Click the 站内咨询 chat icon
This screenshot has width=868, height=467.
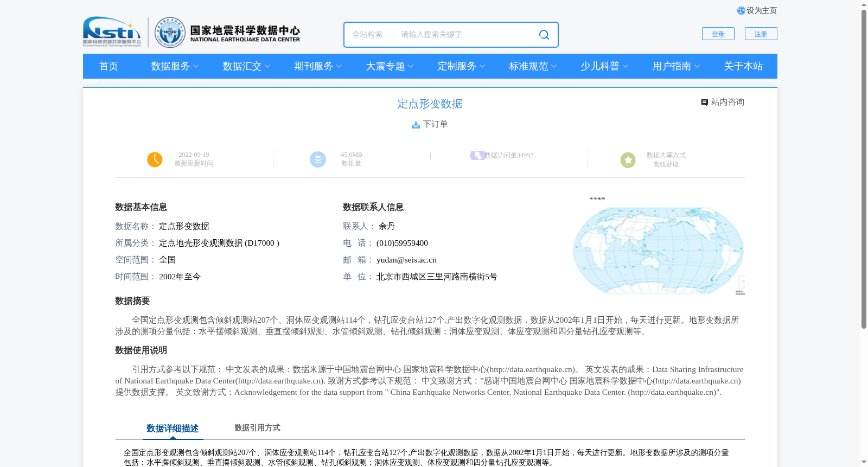click(x=704, y=103)
